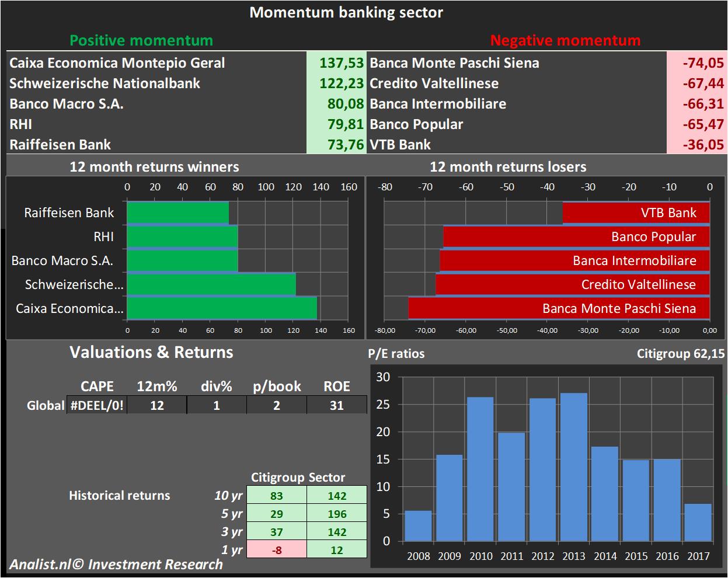Select the green RHI bar in winners chart
728x578 pixels.
click(182, 236)
